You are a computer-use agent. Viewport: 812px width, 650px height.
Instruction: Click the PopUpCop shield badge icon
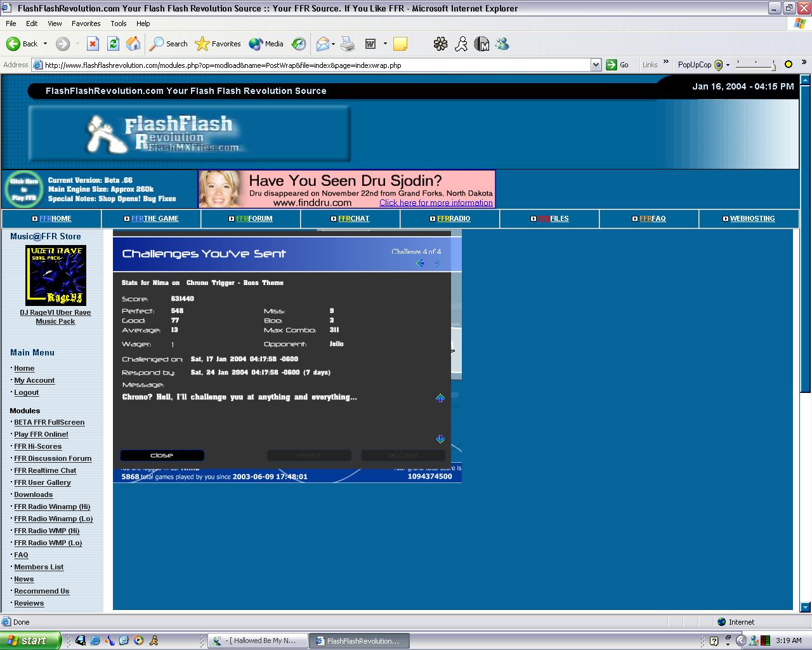coord(718,65)
